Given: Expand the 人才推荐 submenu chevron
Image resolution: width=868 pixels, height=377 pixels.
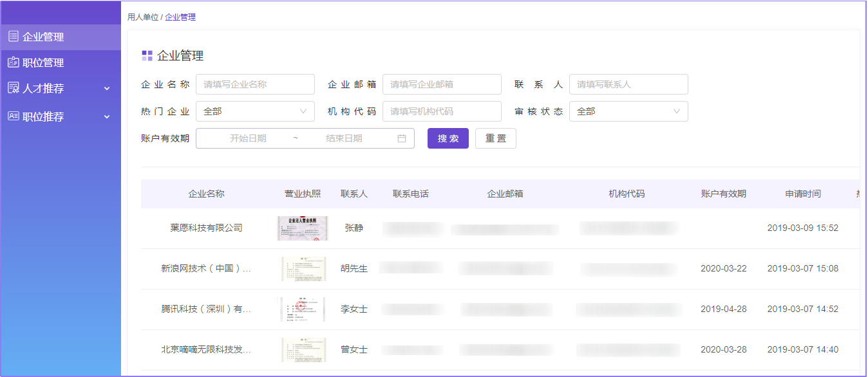Looking at the screenshot, I should point(107,89).
